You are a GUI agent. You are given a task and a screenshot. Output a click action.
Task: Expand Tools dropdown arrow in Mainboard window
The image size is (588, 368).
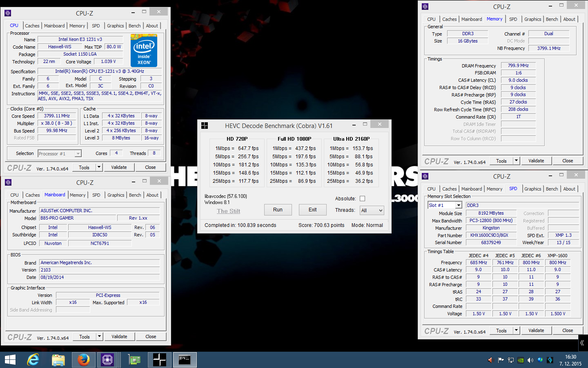[x=99, y=337]
